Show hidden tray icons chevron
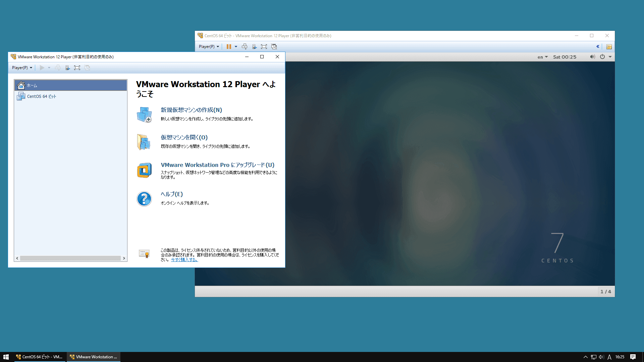 tap(586, 357)
